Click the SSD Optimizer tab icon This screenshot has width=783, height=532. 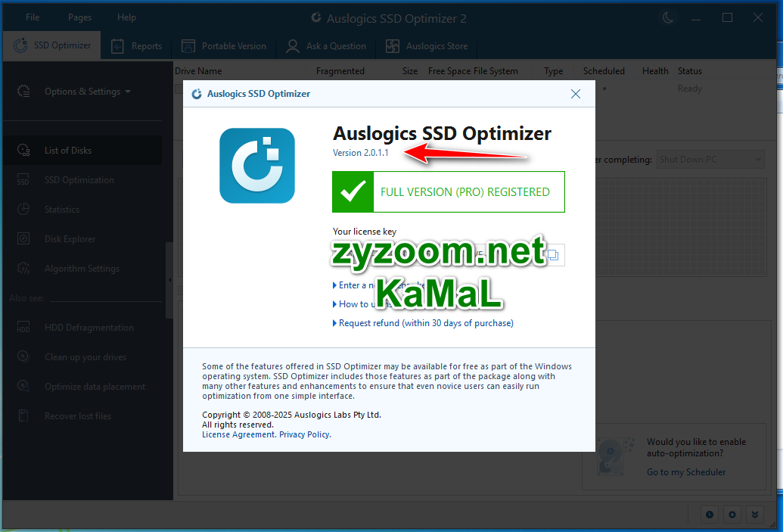(20, 45)
